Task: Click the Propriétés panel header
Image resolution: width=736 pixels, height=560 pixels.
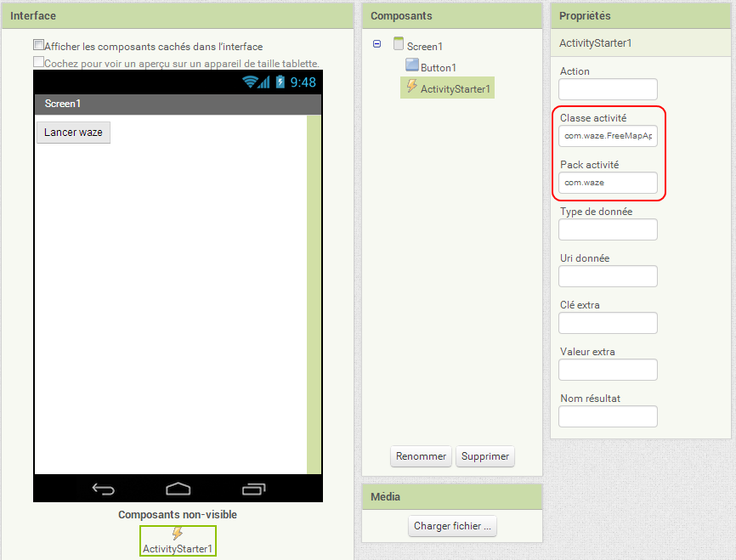Action: click(x=641, y=16)
